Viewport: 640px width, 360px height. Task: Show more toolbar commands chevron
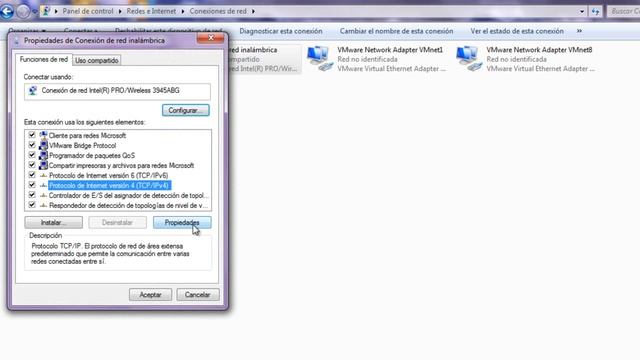click(x=579, y=31)
